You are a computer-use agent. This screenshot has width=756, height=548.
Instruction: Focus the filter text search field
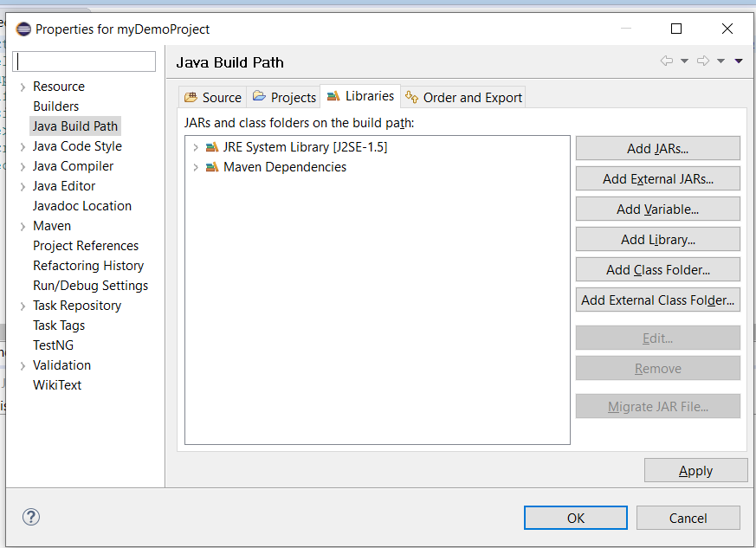[x=85, y=61]
